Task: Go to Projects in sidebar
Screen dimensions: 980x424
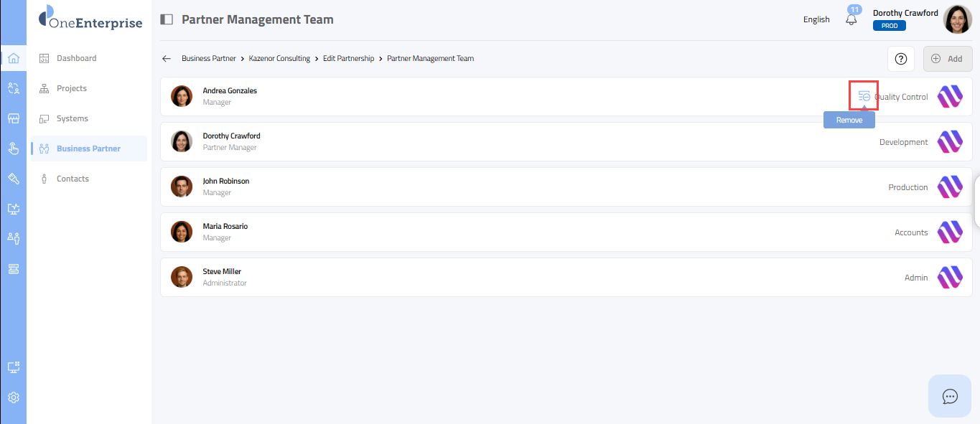Action: [72, 88]
